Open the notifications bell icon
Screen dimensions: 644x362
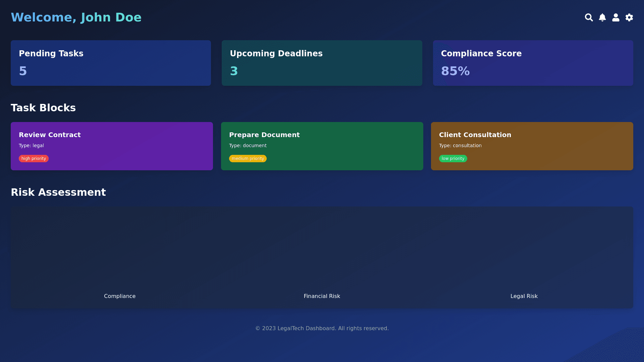pos(602,17)
